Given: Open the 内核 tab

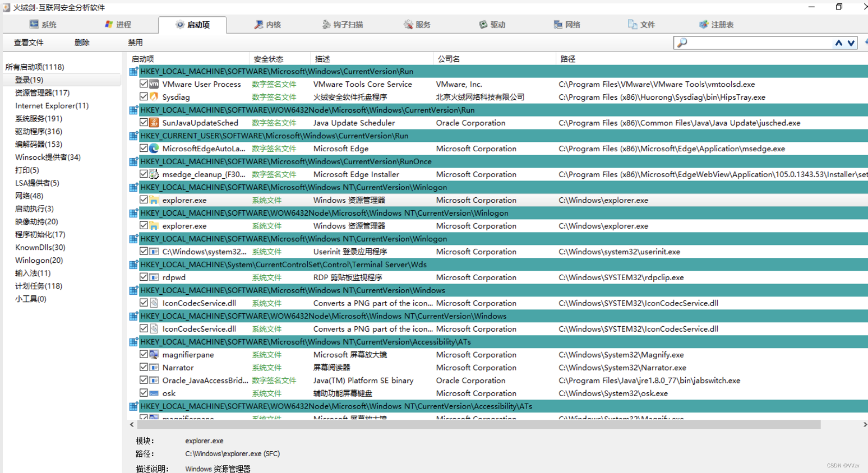Looking at the screenshot, I should pyautogui.click(x=267, y=25).
